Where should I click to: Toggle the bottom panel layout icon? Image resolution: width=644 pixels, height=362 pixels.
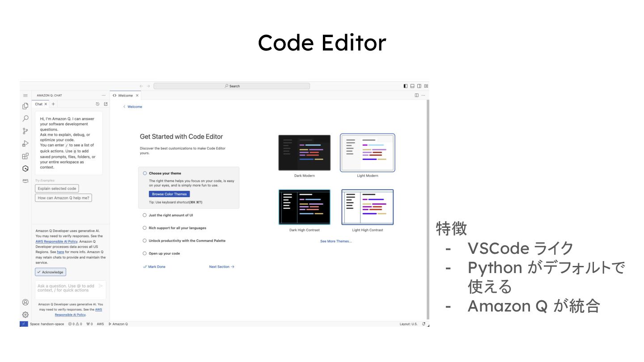[412, 86]
